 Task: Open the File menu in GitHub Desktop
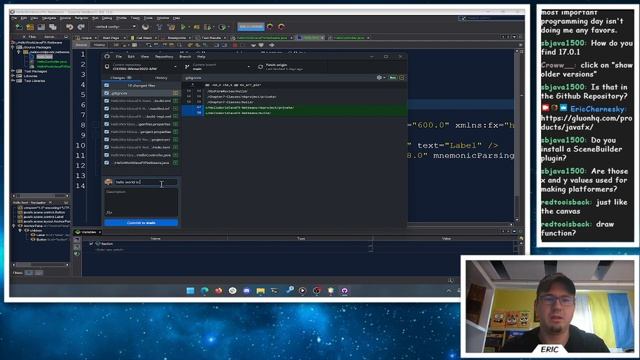point(119,57)
